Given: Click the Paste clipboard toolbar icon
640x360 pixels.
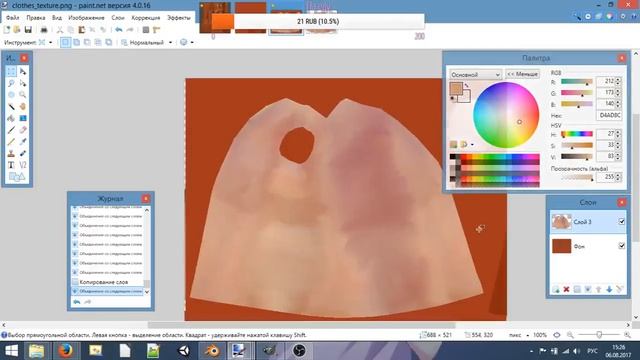Looking at the screenshot, I should tap(82, 30).
